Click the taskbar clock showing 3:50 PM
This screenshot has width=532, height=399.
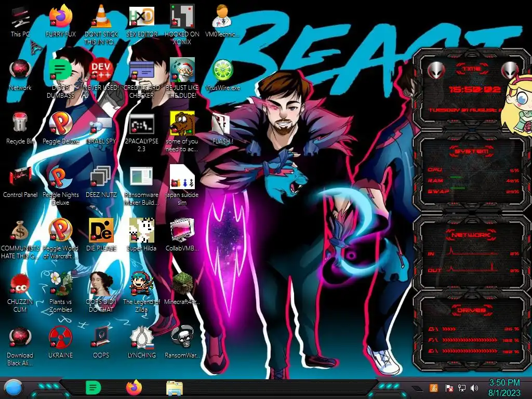point(504,388)
